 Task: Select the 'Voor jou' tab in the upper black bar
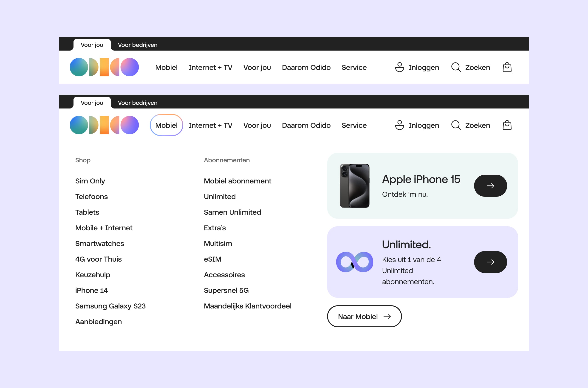(92, 45)
